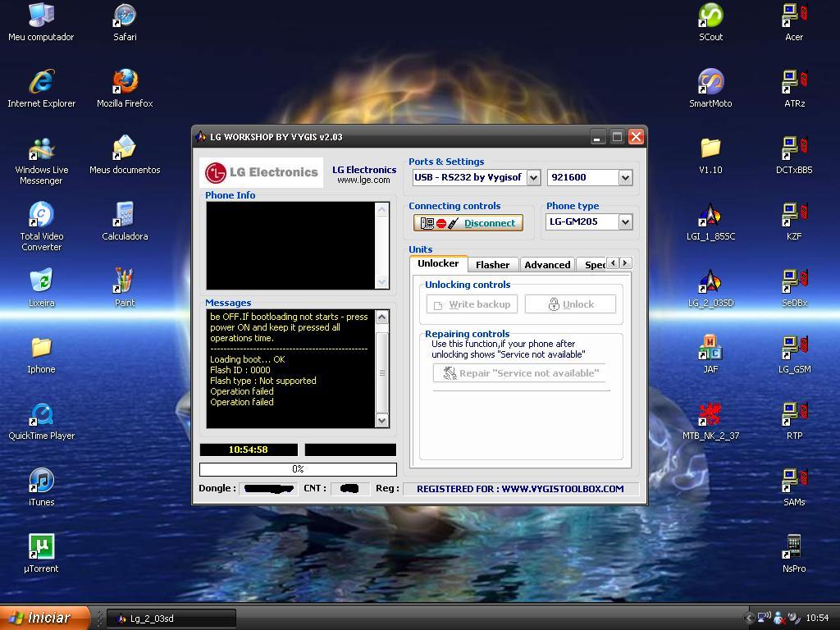
Task: Click Repair "Service not available" button
Action: 519,373
